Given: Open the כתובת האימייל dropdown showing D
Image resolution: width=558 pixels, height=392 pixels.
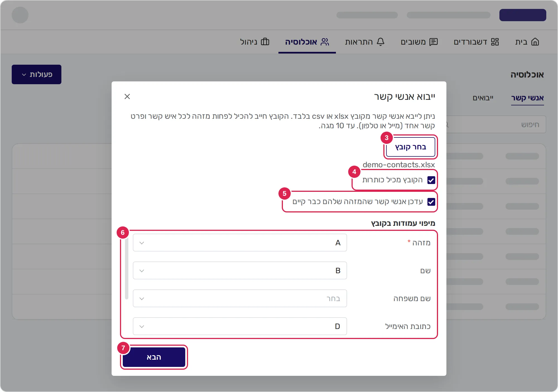Looking at the screenshot, I should click(x=240, y=326).
